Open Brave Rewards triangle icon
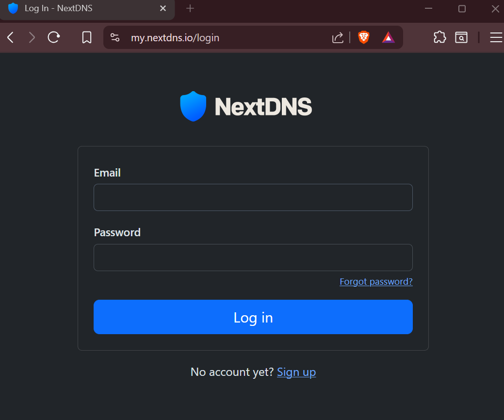This screenshot has height=420, width=504. 388,37
